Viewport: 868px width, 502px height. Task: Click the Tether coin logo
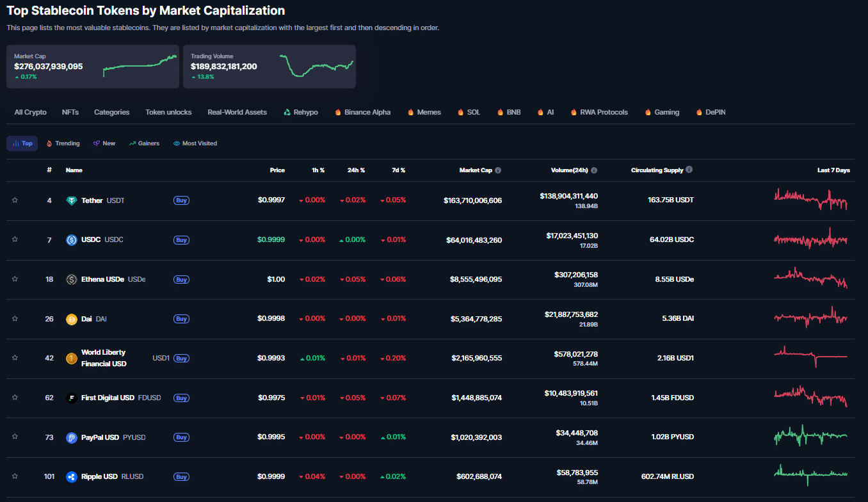pos(72,200)
